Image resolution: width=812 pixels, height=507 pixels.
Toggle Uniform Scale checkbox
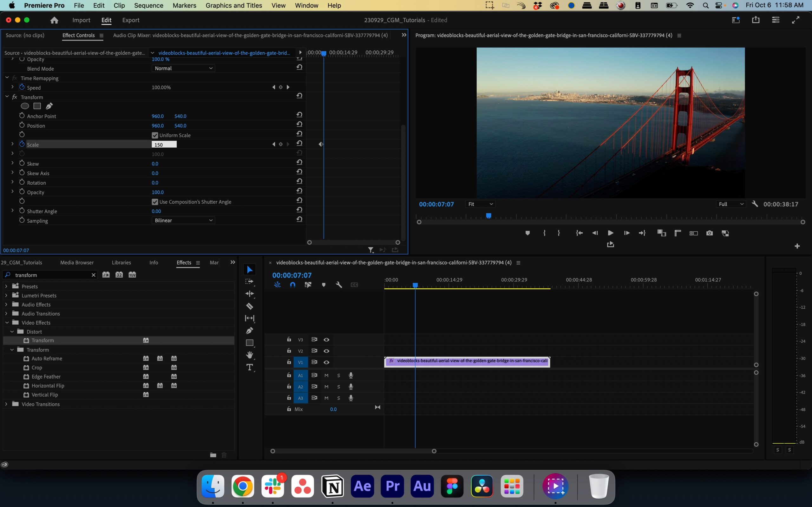coord(154,135)
